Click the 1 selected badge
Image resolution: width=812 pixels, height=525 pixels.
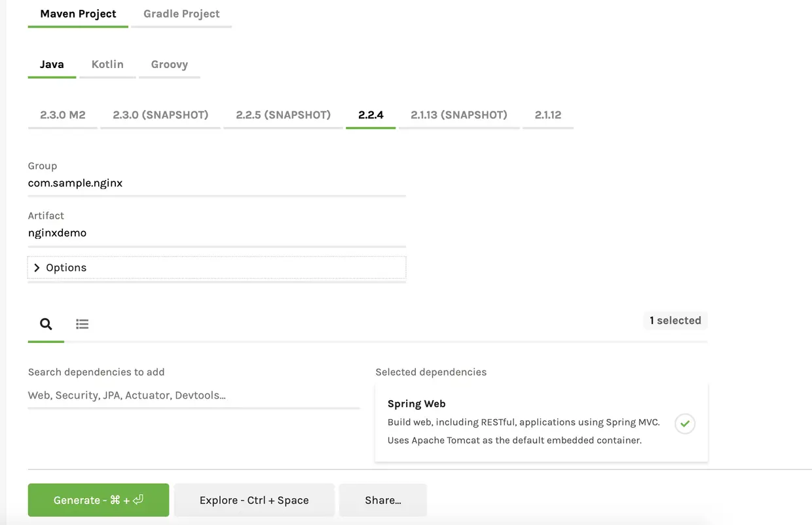(675, 321)
